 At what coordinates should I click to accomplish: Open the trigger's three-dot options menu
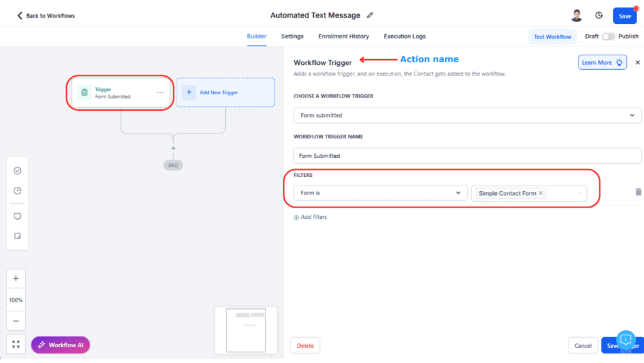click(x=160, y=92)
